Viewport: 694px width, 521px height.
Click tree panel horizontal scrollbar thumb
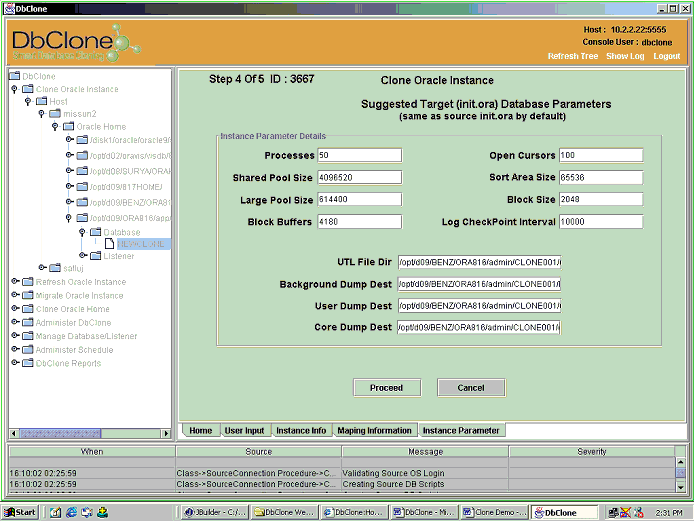(x=60, y=433)
